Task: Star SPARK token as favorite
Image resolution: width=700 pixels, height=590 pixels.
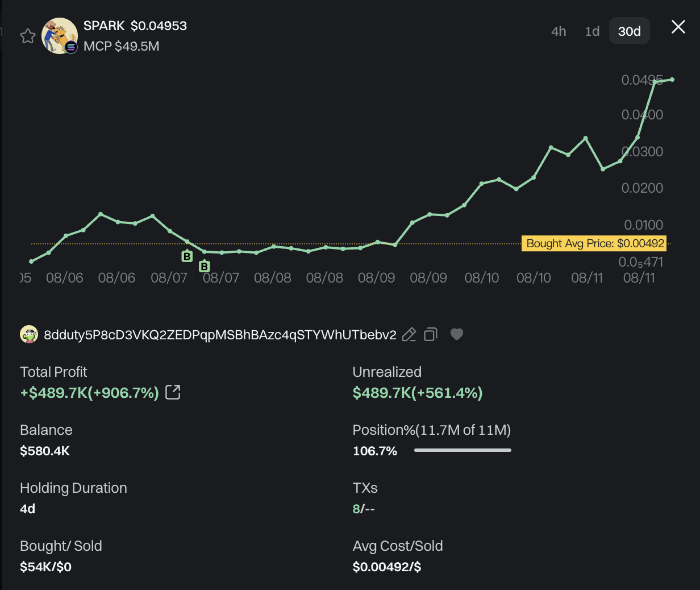Action: pos(28,36)
